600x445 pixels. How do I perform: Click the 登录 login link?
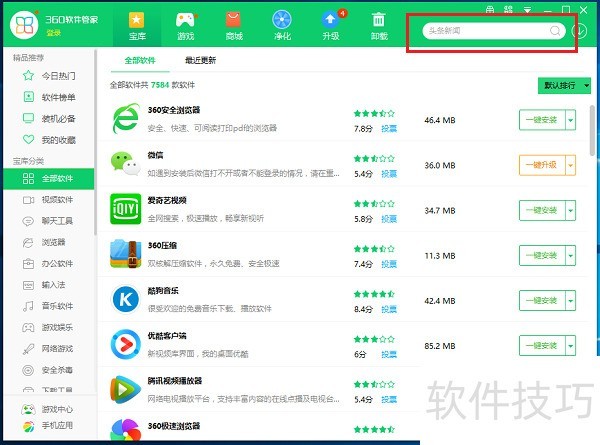point(54,33)
